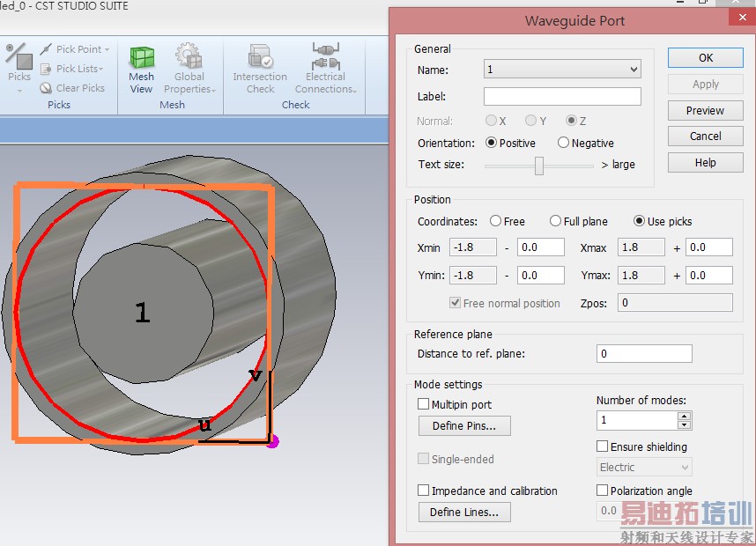Enable Multipin port checkbox
Image resolution: width=756 pixels, height=546 pixels.
(423, 404)
